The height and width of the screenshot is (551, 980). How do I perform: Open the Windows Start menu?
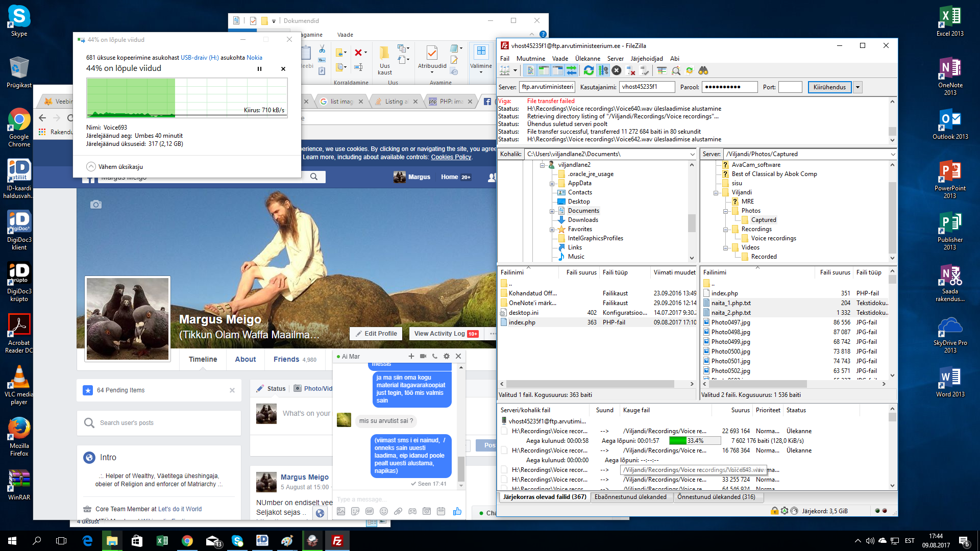tap(12, 541)
